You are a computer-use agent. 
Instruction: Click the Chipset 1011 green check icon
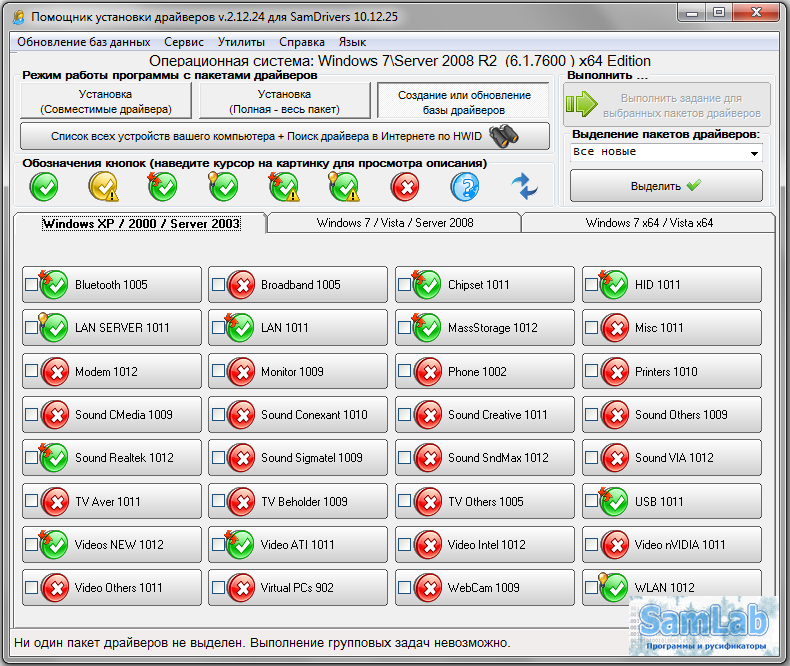click(427, 285)
